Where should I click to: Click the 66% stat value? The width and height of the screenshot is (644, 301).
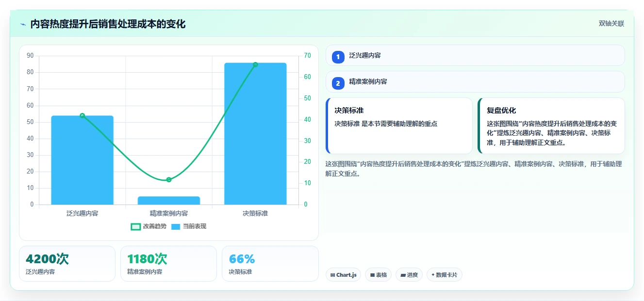point(242,259)
